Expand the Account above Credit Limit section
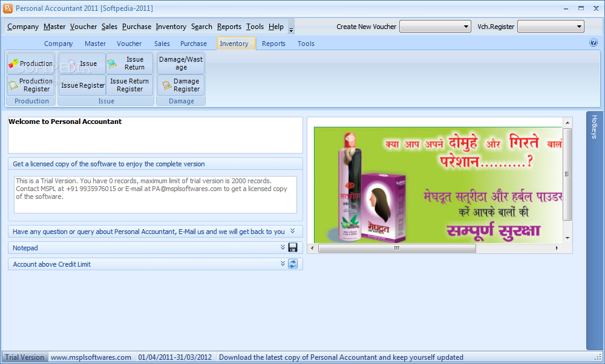Image resolution: width=605 pixels, height=364 pixels. pyautogui.click(x=283, y=264)
